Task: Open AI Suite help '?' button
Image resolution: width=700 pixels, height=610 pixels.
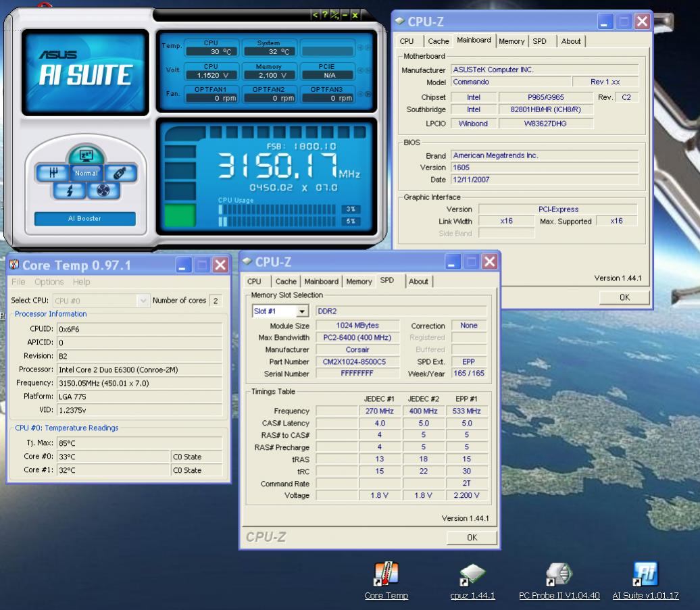Action: [325, 15]
